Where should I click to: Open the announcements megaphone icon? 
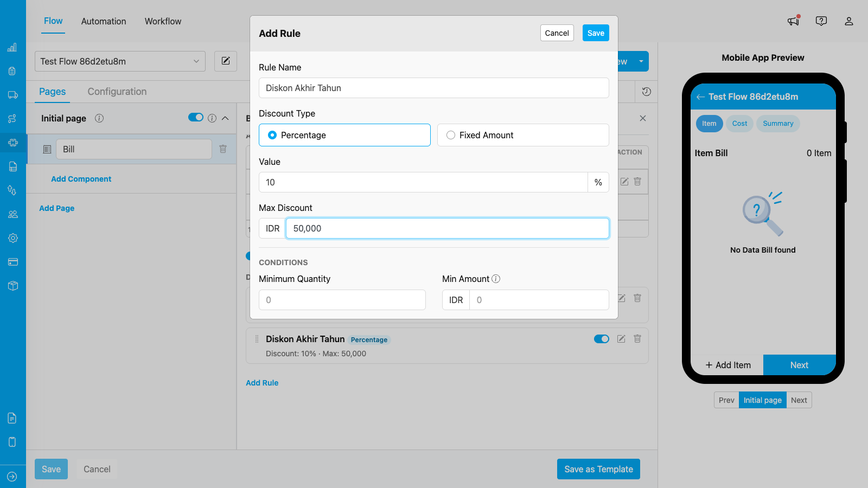point(794,21)
